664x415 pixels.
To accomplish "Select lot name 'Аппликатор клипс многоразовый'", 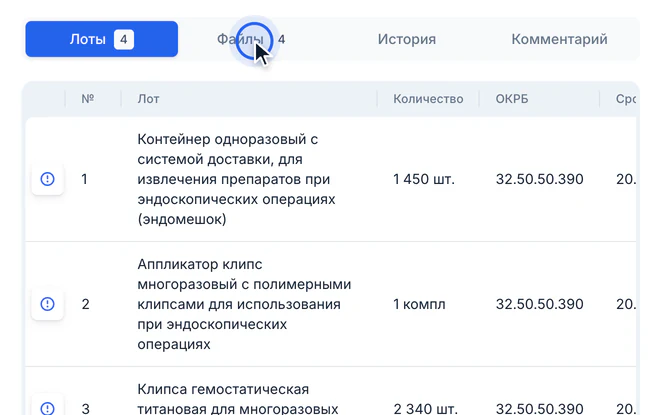I will (x=244, y=304).
